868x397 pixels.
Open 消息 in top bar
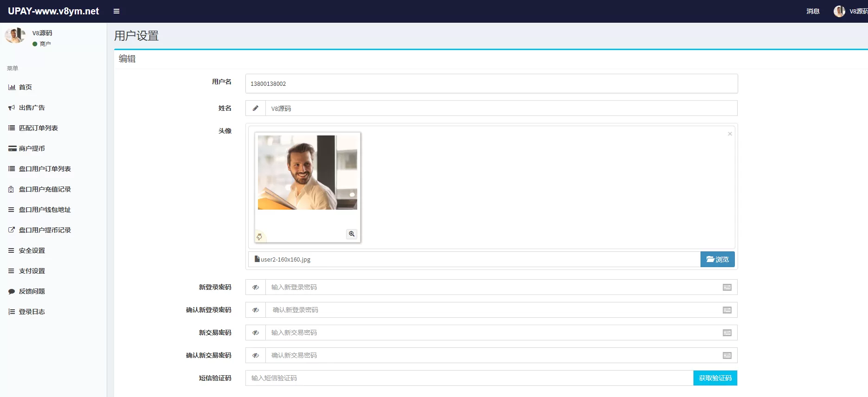pyautogui.click(x=813, y=11)
